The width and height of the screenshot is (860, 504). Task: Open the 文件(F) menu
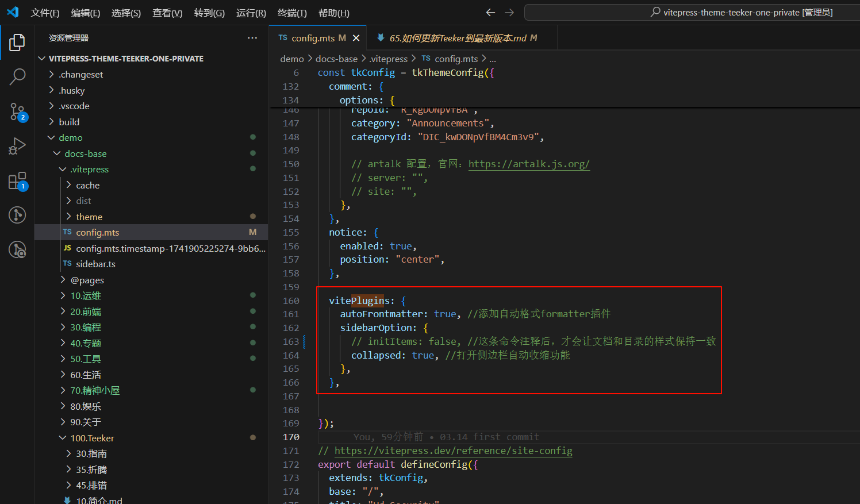click(x=45, y=13)
